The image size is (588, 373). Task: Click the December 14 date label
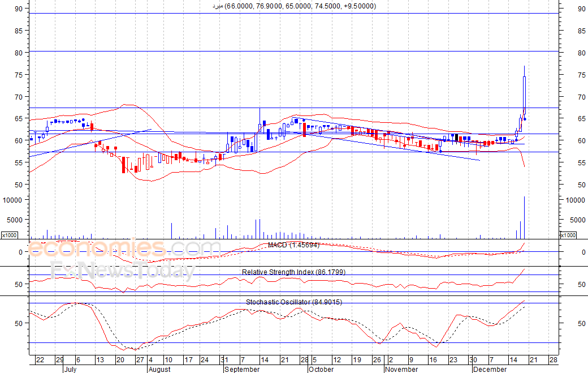tap(513, 360)
